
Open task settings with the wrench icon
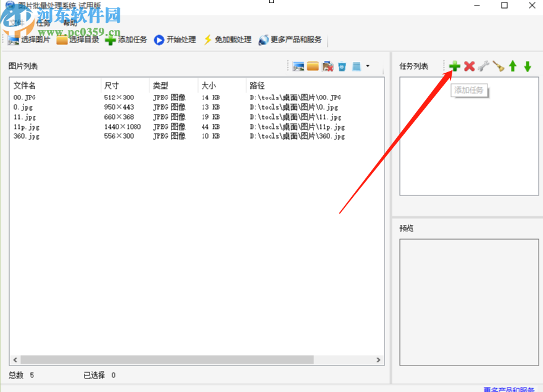click(x=483, y=66)
